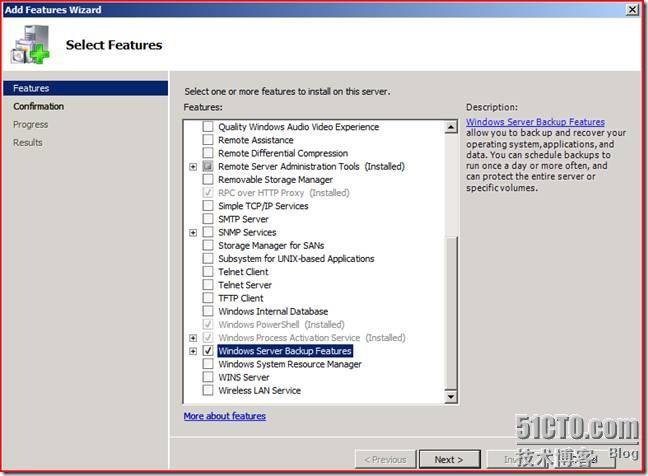Expand Remote Server Administration Tools node

point(193,167)
